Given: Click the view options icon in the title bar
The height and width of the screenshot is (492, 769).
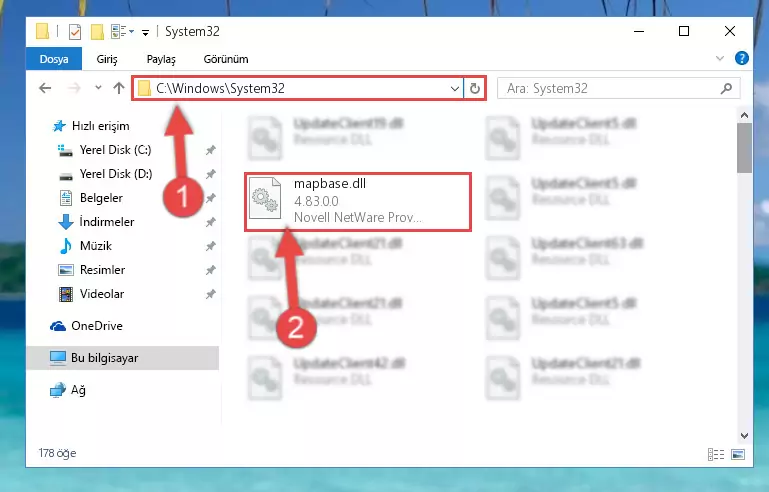Looking at the screenshot, I should (122, 32).
